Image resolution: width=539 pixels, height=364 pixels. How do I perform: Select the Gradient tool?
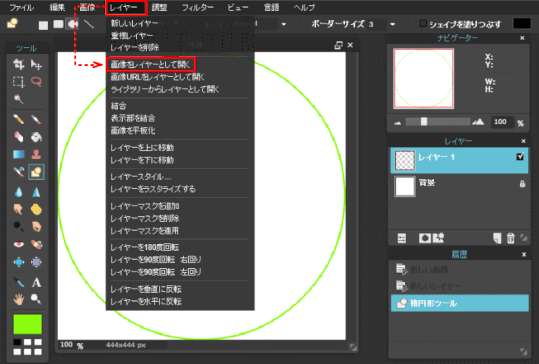[19, 154]
